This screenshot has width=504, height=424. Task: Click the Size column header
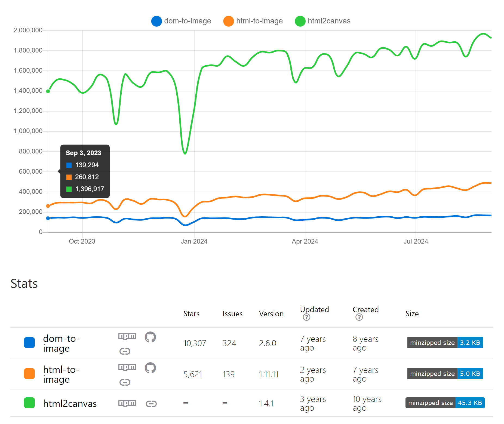[x=412, y=314]
